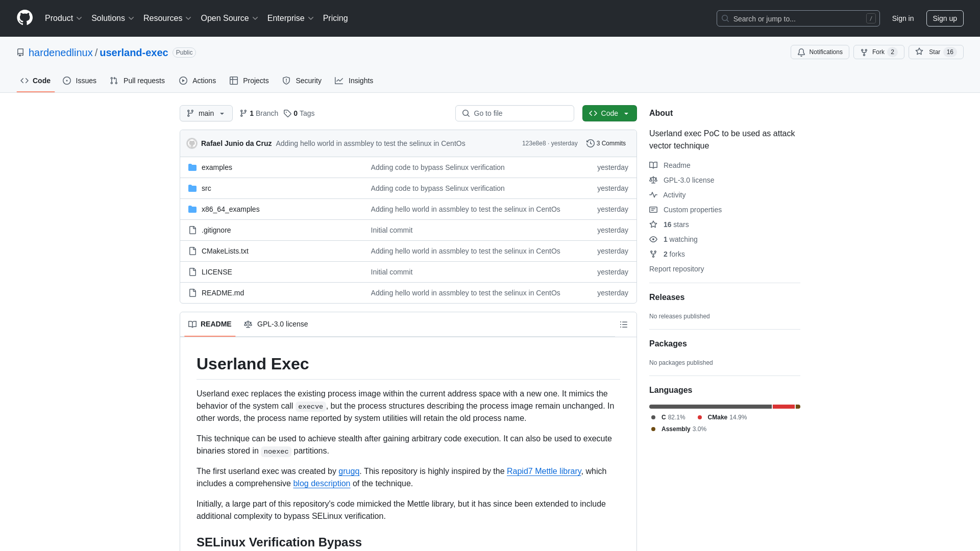
Task: Open the userland-exec repository link
Action: (x=134, y=53)
